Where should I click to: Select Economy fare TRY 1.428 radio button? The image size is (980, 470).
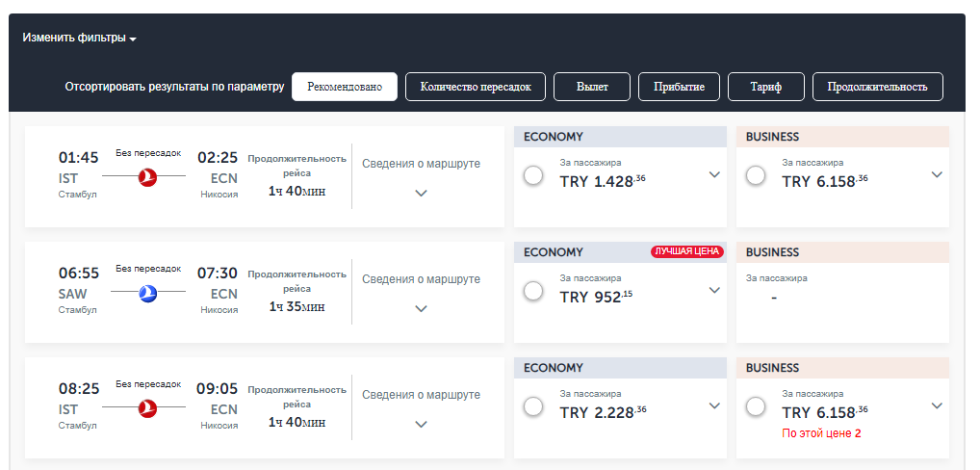[x=533, y=176]
